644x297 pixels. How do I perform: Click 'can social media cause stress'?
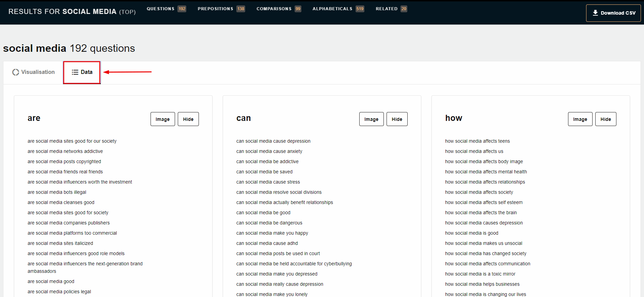point(268,182)
